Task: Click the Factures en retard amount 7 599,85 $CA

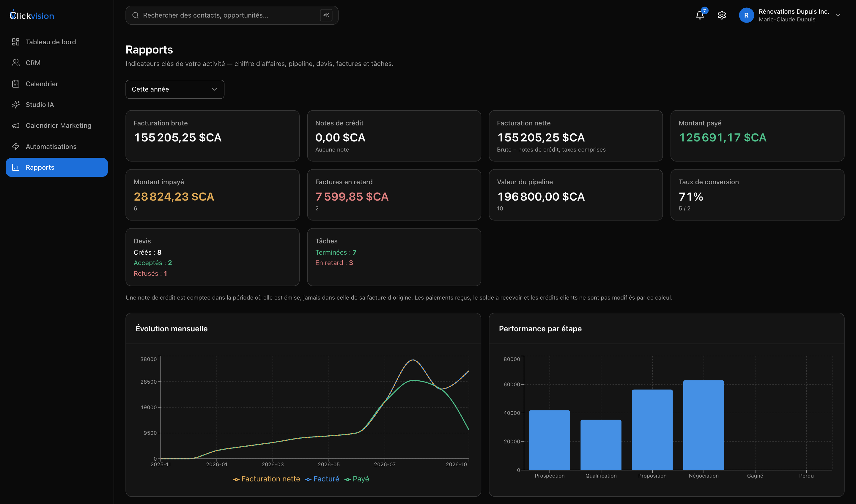Action: pos(352,197)
